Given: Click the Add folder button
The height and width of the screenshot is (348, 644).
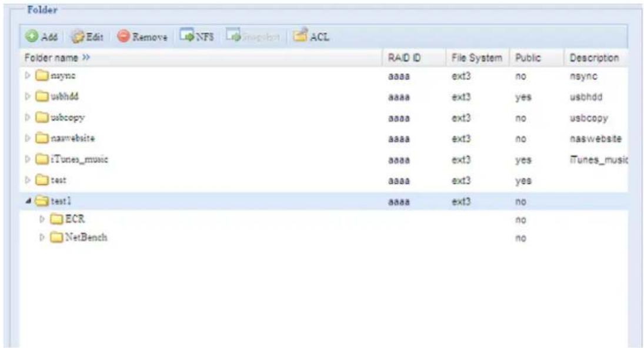Looking at the screenshot, I should (41, 36).
